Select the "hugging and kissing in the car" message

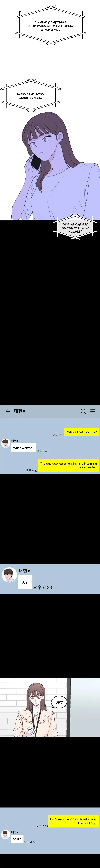[68, 465]
